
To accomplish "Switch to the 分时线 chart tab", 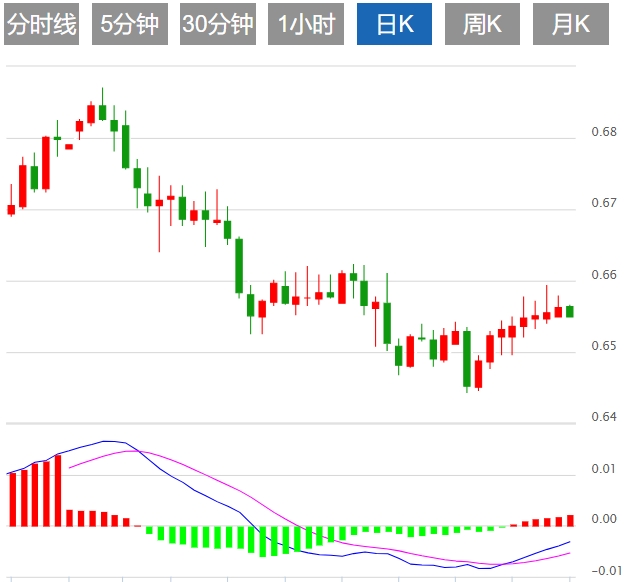I will (41, 24).
